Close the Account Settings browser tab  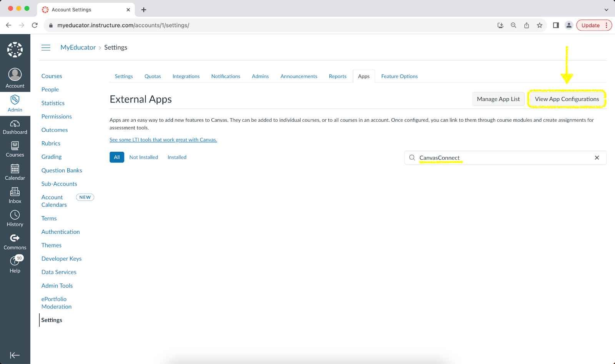pos(128,10)
